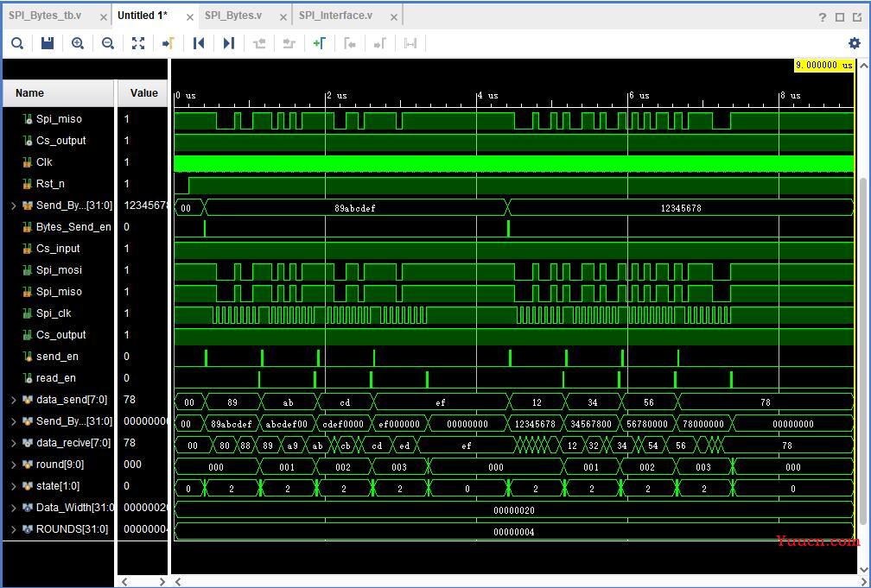Expand the Data_Width[31:0] signal

pyautogui.click(x=13, y=508)
